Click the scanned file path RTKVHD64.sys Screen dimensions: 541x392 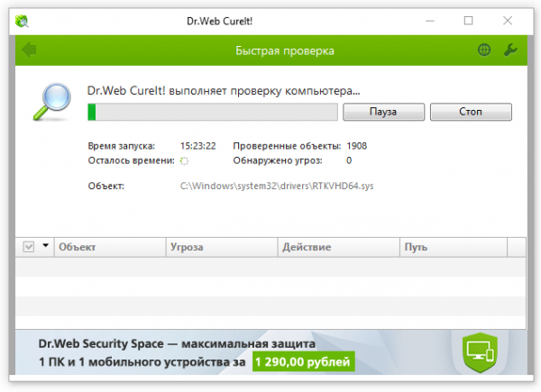coord(277,187)
